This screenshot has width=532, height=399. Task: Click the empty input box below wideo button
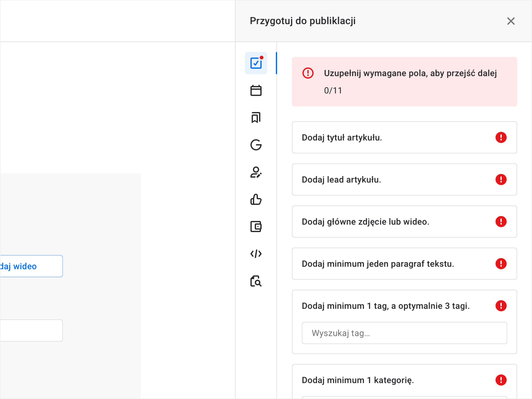click(31, 331)
